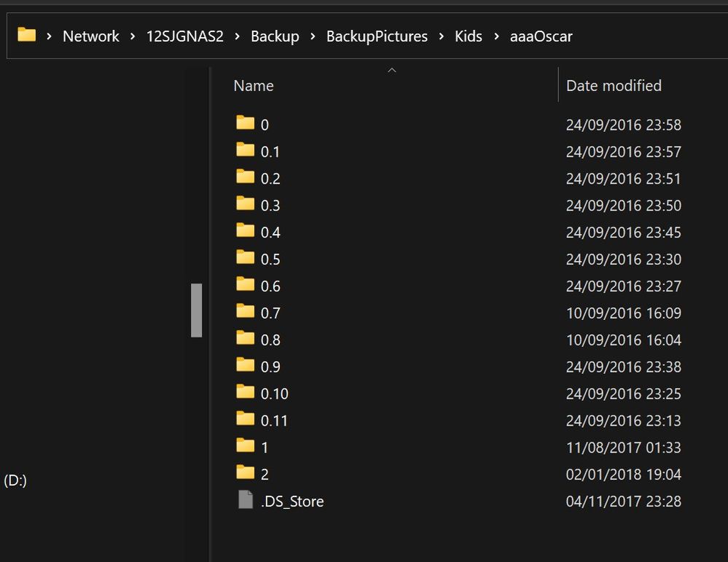This screenshot has height=562, width=728.
Task: Click navigation pane scrollbar thumb
Action: [x=196, y=311]
